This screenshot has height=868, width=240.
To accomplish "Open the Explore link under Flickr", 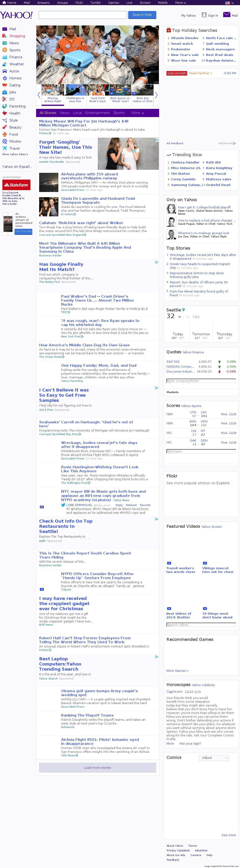I will pyautogui.click(x=222, y=483).
